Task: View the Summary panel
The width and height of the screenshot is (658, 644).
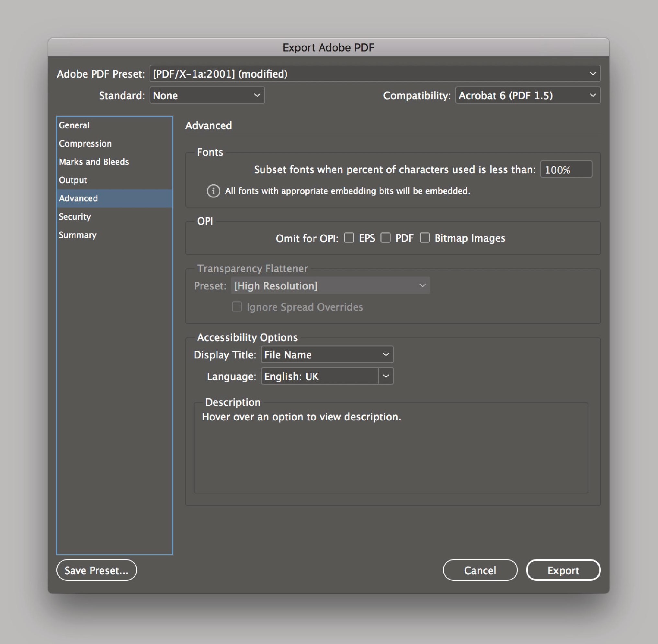Action: [77, 235]
